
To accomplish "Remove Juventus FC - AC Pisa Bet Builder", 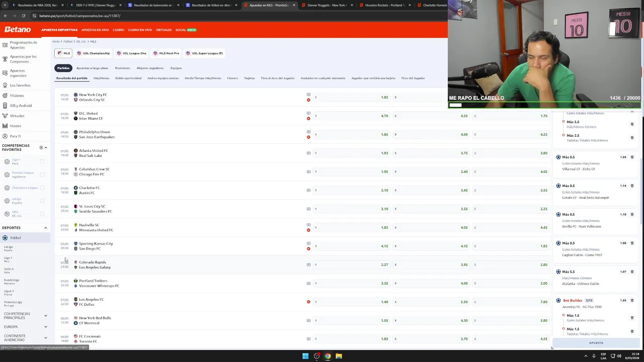I will (x=632, y=301).
